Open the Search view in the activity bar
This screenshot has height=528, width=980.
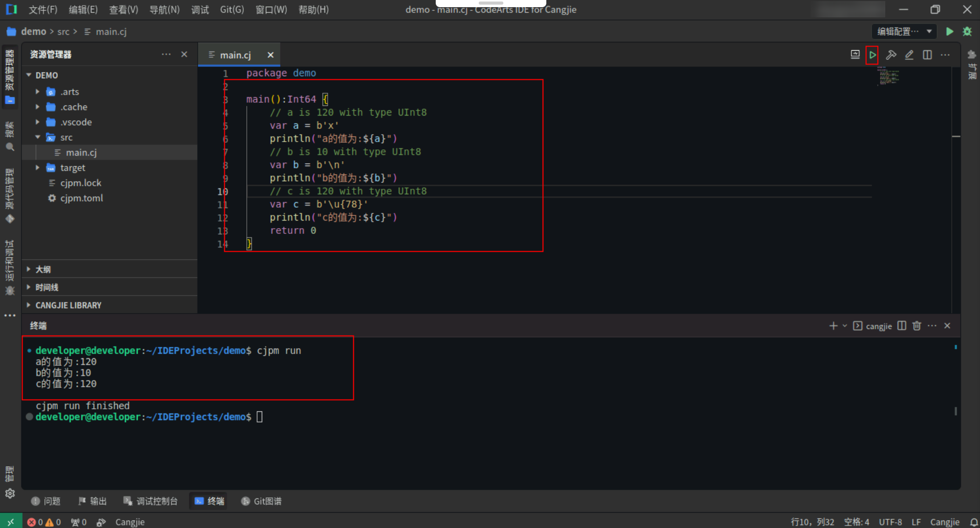pos(10,137)
